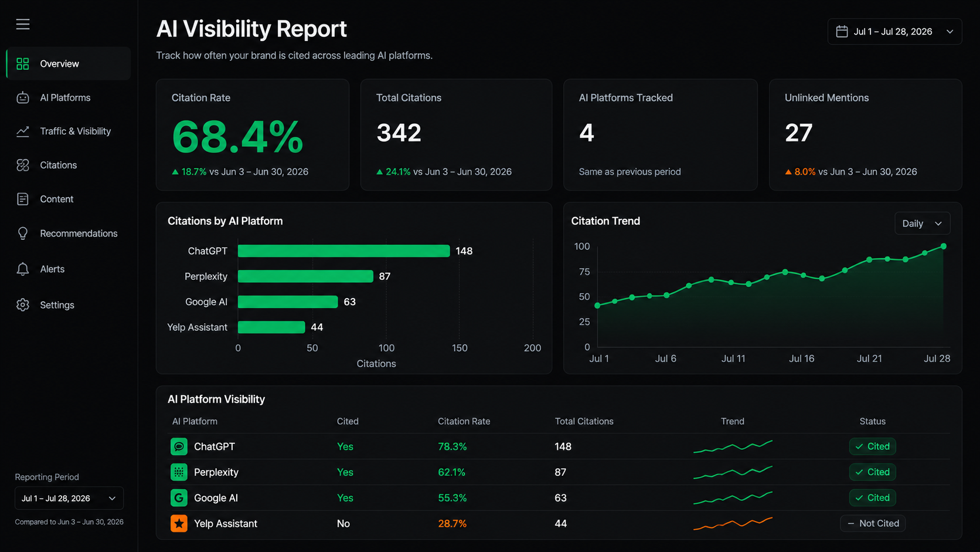Click the 342 Total Citations value
Image resolution: width=980 pixels, height=552 pixels.
pyautogui.click(x=399, y=133)
